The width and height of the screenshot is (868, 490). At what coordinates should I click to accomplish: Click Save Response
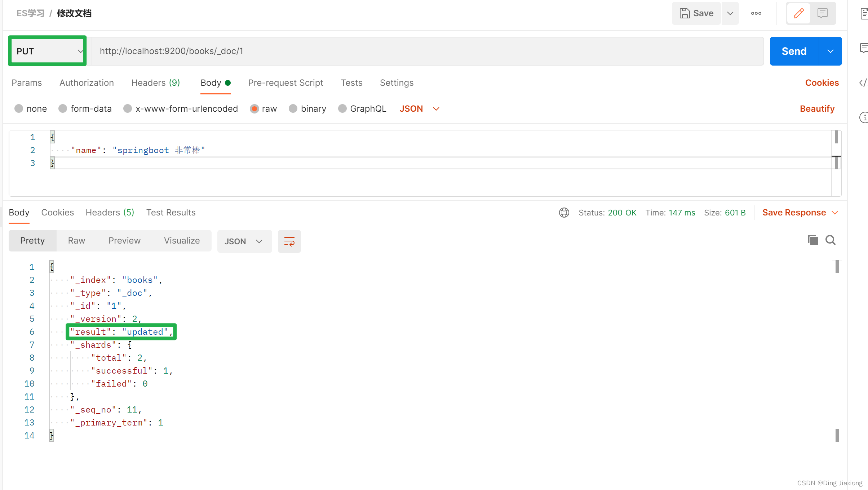[794, 213]
